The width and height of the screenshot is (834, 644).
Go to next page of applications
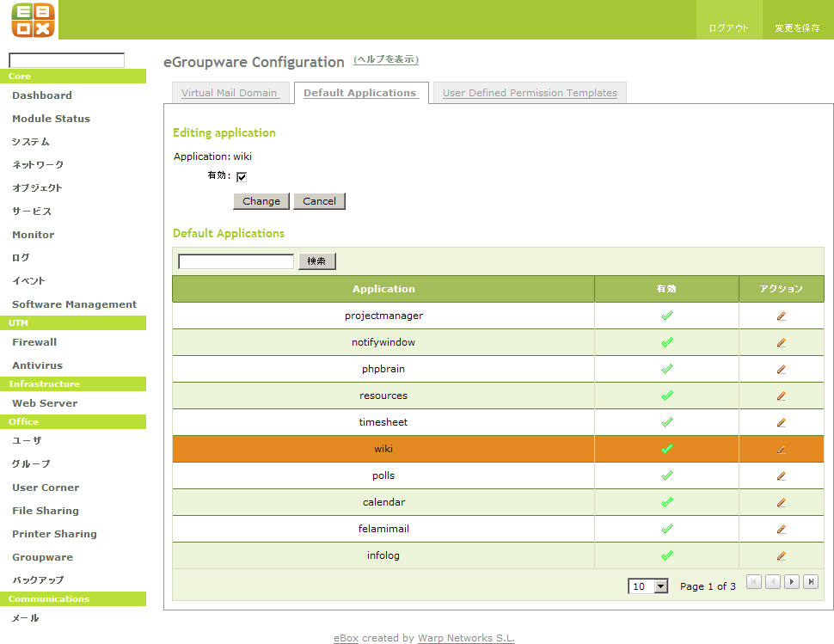[x=792, y=582]
